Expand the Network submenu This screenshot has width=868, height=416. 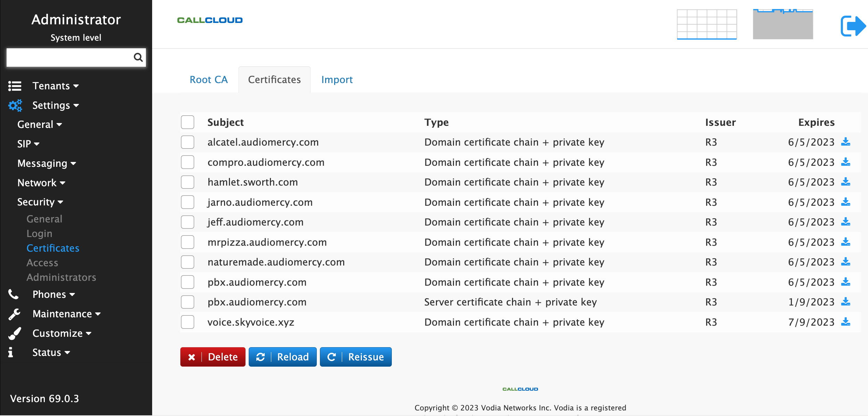tap(41, 183)
